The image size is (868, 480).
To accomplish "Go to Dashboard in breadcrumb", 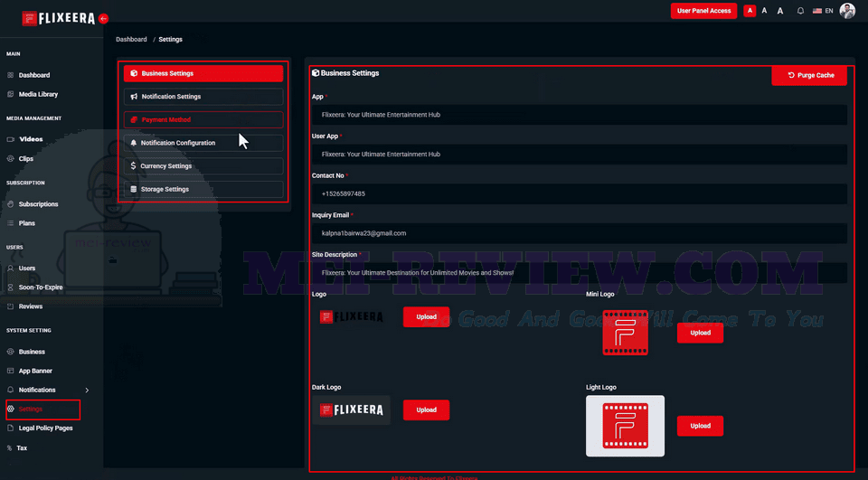I will tap(131, 39).
